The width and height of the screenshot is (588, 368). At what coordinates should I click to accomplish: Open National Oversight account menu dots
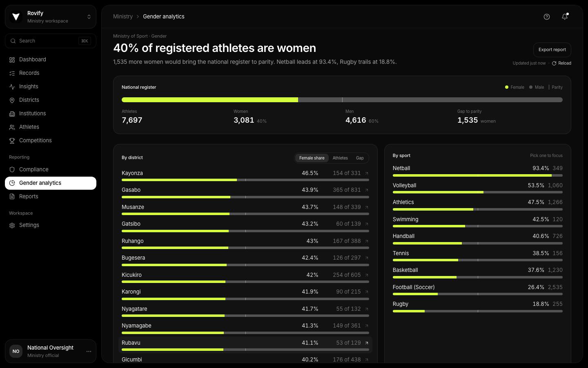(x=89, y=351)
